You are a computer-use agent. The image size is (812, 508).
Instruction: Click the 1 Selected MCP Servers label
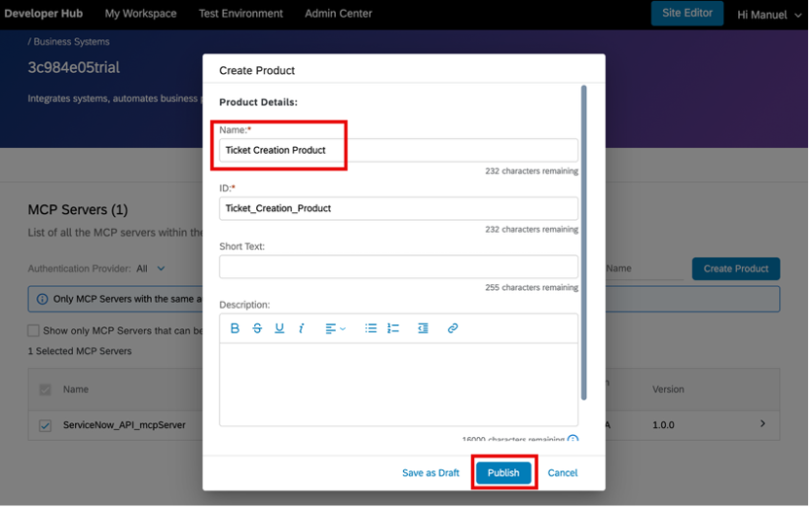[80, 351]
